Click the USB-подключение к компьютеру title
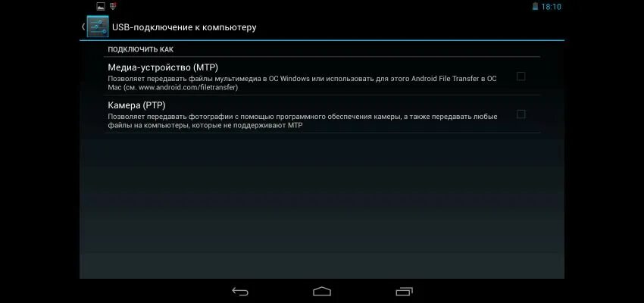 [184, 27]
